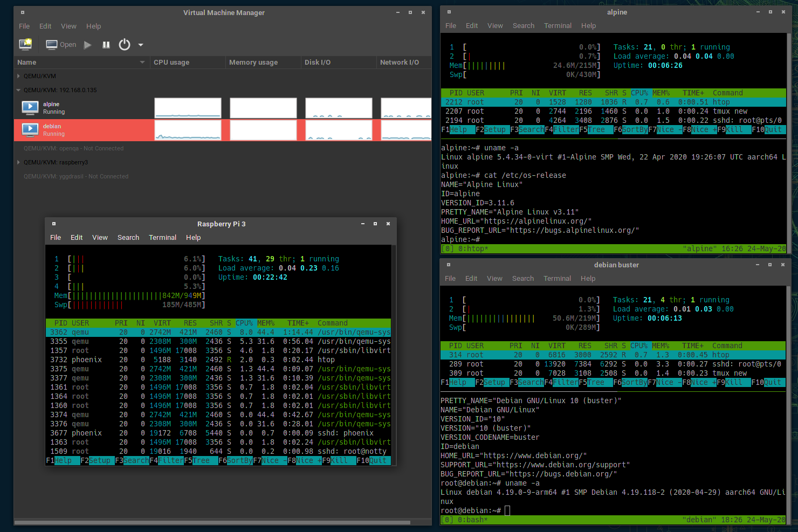Image resolution: width=798 pixels, height=532 pixels.
Task: Expand the first QEMU/KVM connection
Action: point(19,76)
